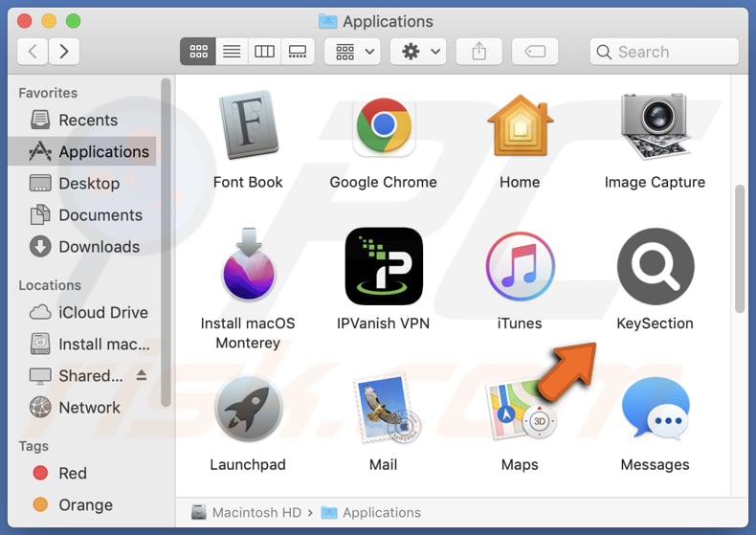This screenshot has width=756, height=535.
Task: Click the Search field
Action: (x=664, y=51)
